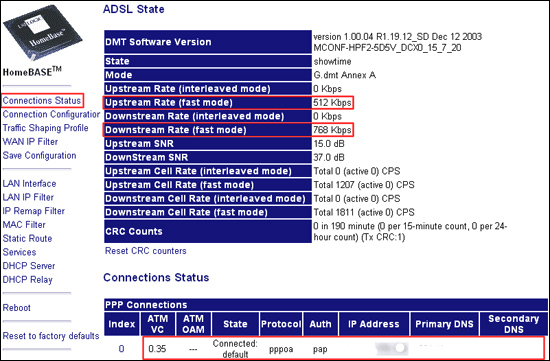The width and height of the screenshot is (550, 361).
Task: Open DHCP Relay settings
Action: pos(27,280)
